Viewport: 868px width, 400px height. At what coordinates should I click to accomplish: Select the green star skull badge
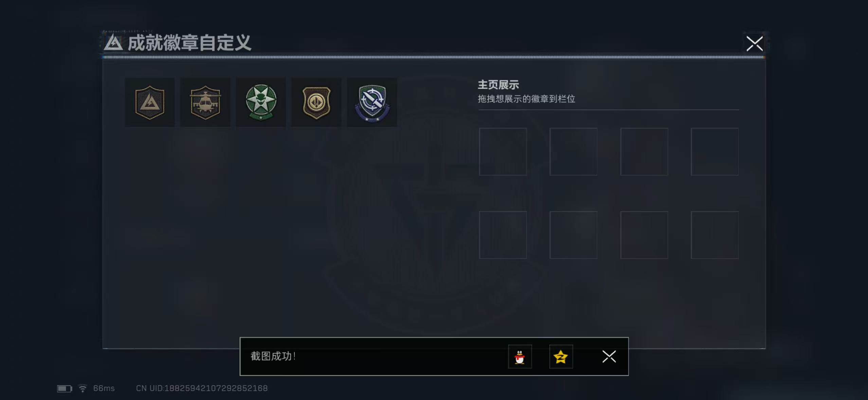(x=261, y=102)
